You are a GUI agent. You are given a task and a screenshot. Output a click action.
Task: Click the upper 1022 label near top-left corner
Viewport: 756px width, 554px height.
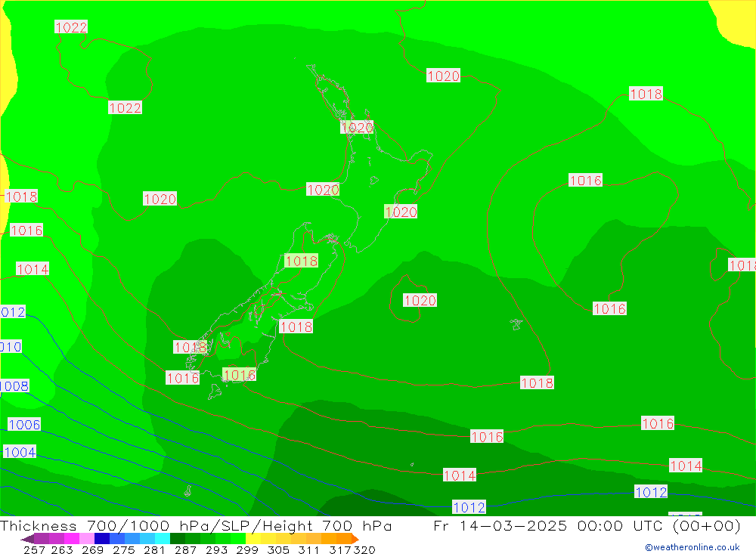tap(71, 27)
